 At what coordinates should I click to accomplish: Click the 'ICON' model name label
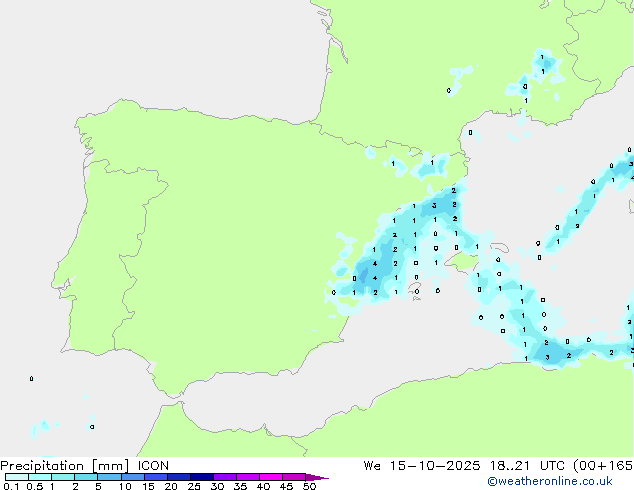click(153, 466)
